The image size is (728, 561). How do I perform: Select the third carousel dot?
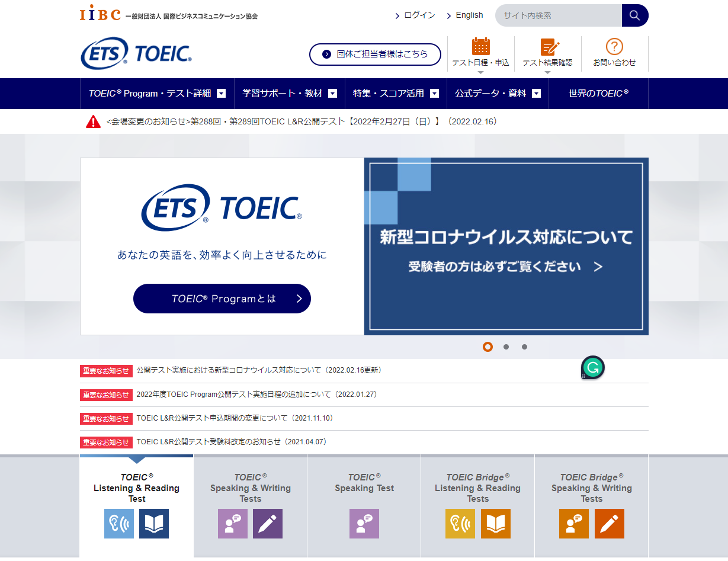pos(524,347)
